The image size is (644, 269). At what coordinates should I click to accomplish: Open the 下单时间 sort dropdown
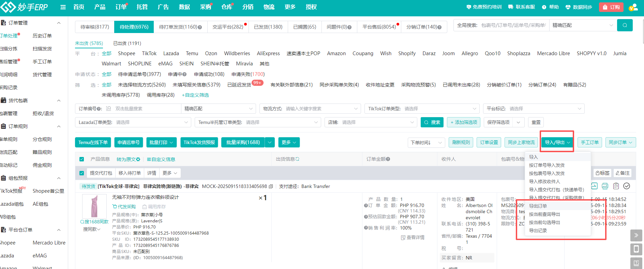pos(426,142)
